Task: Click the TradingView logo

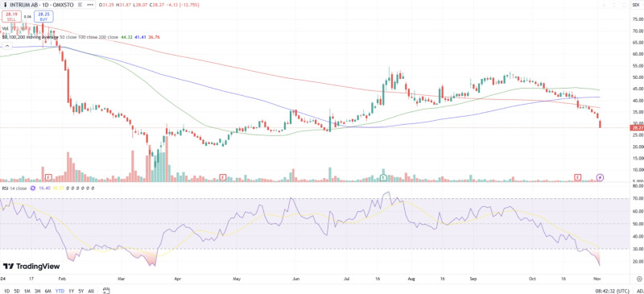Action: (x=31, y=266)
